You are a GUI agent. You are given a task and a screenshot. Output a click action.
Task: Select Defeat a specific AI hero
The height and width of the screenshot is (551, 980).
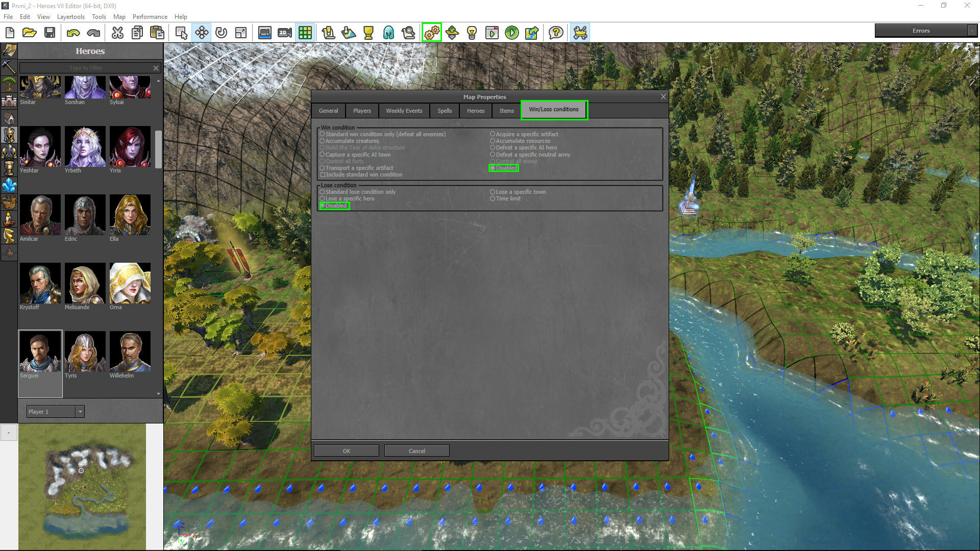(524, 147)
